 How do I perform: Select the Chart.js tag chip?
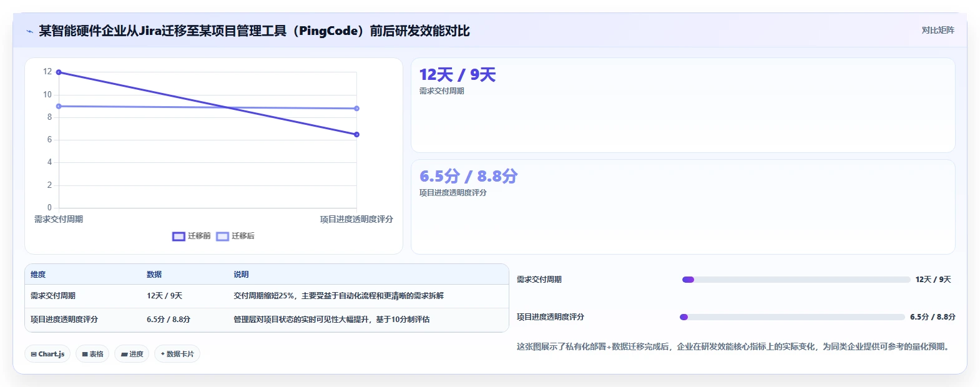click(x=47, y=354)
